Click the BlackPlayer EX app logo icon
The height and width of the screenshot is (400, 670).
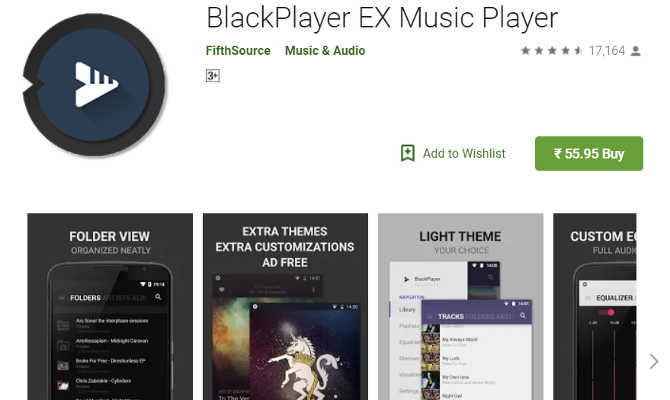(94, 85)
